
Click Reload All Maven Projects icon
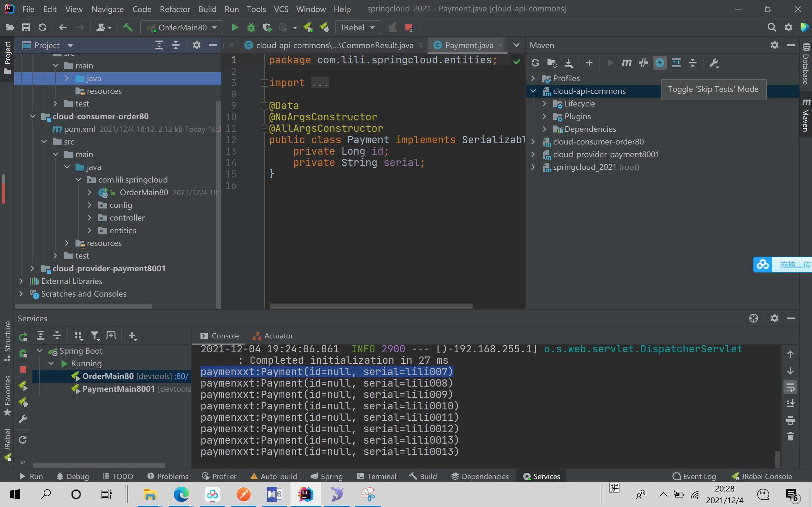pos(535,63)
